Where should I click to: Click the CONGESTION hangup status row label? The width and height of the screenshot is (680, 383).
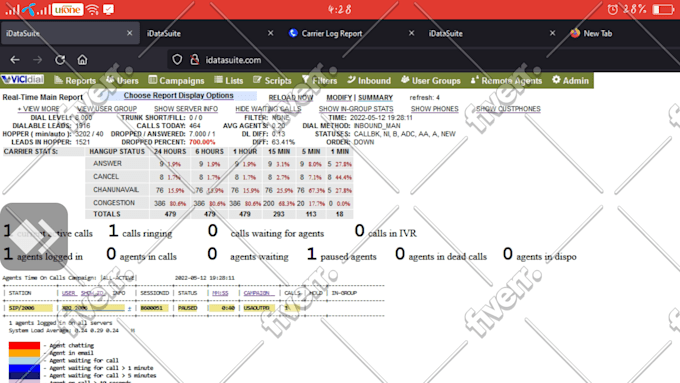tap(114, 203)
